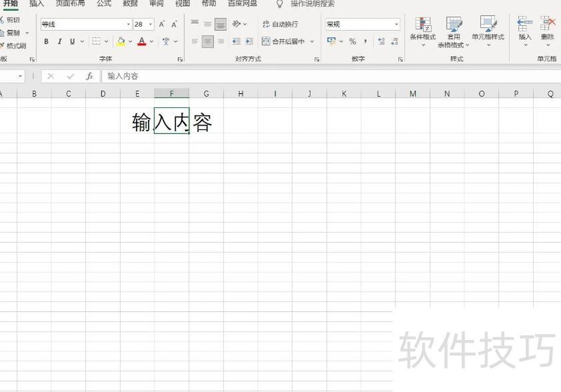Viewport: 561px width, 392px height.
Task: Switch to the 百度网盘 ribbon tab
Action: (242, 4)
